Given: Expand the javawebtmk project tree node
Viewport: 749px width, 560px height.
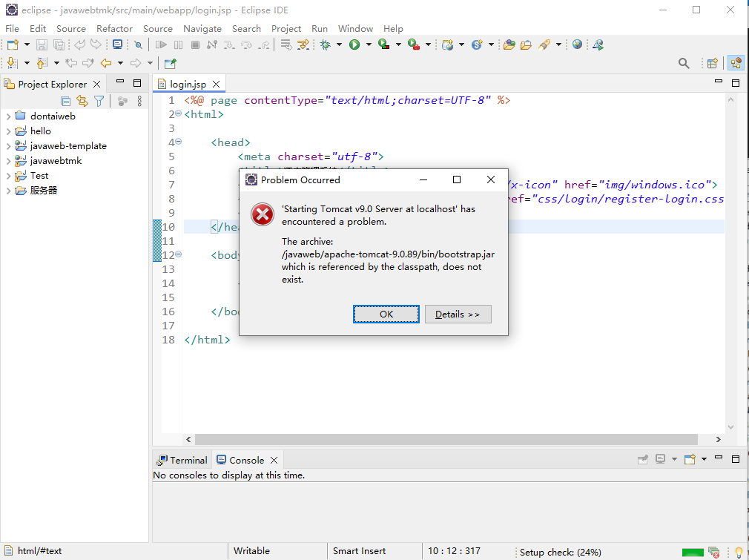Looking at the screenshot, I should [x=8, y=161].
